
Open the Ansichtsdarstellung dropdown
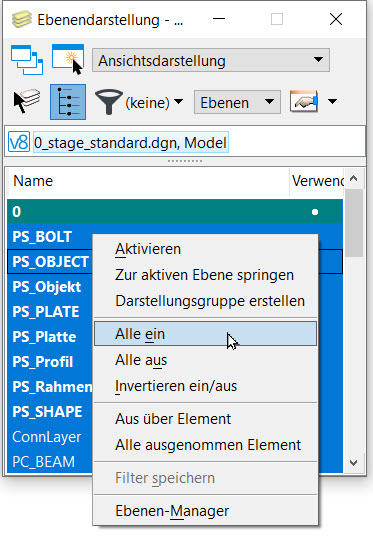[x=211, y=60]
